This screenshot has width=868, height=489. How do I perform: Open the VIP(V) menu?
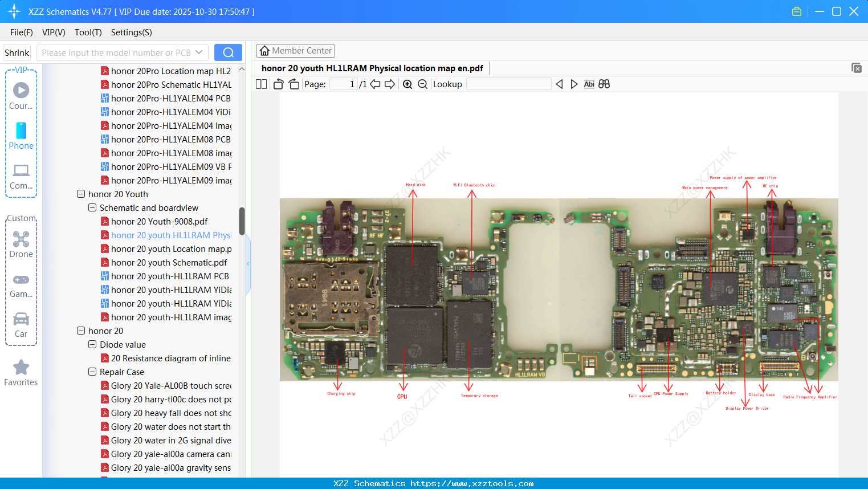coord(54,32)
